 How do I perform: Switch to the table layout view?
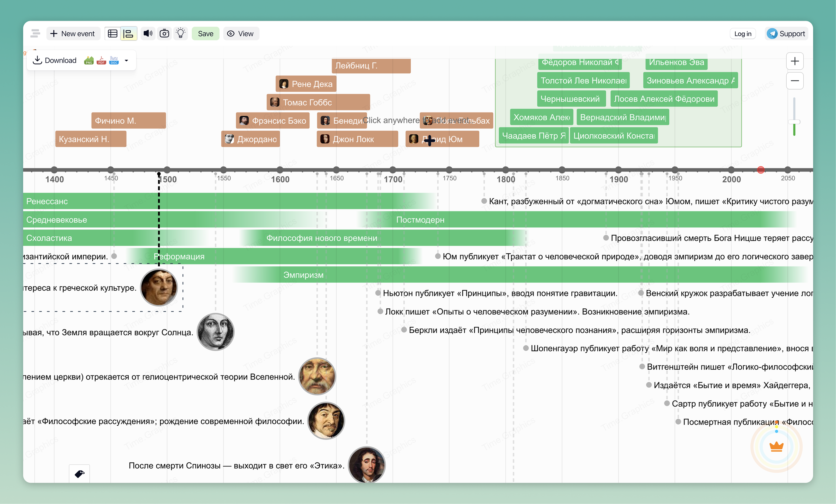pyautogui.click(x=113, y=33)
